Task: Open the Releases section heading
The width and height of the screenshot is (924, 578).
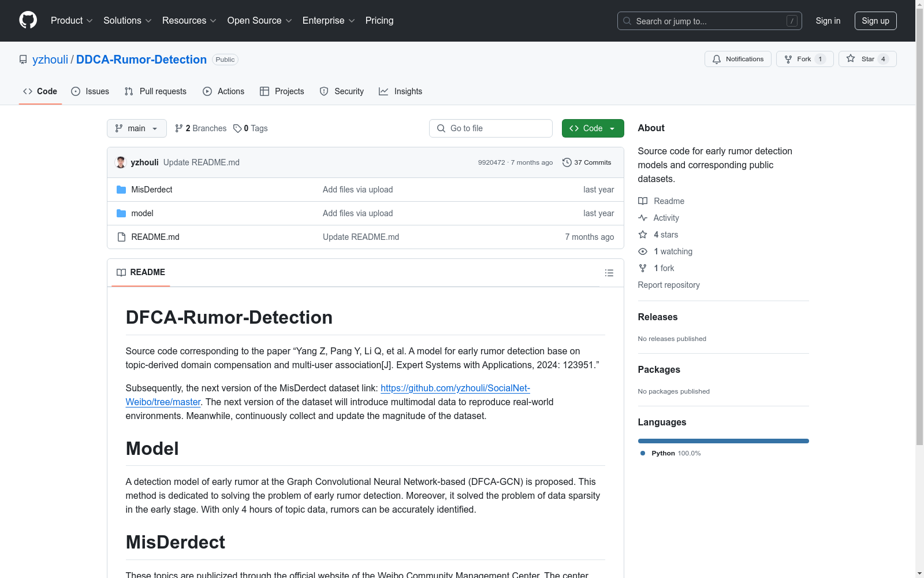Action: click(658, 317)
